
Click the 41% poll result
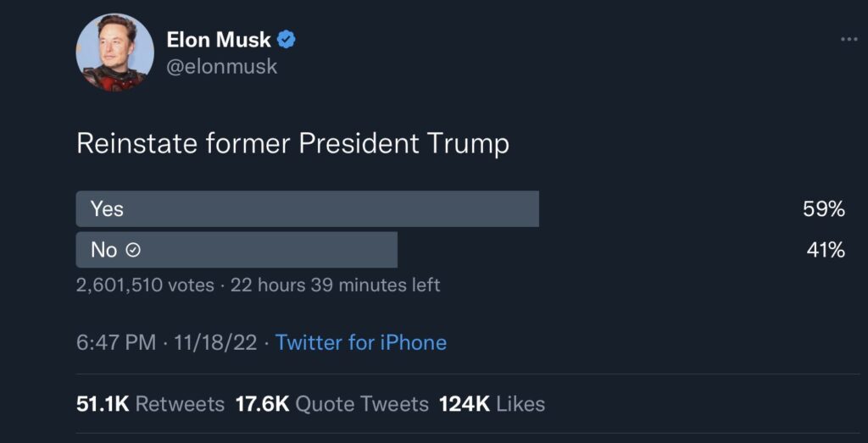pyautogui.click(x=824, y=250)
